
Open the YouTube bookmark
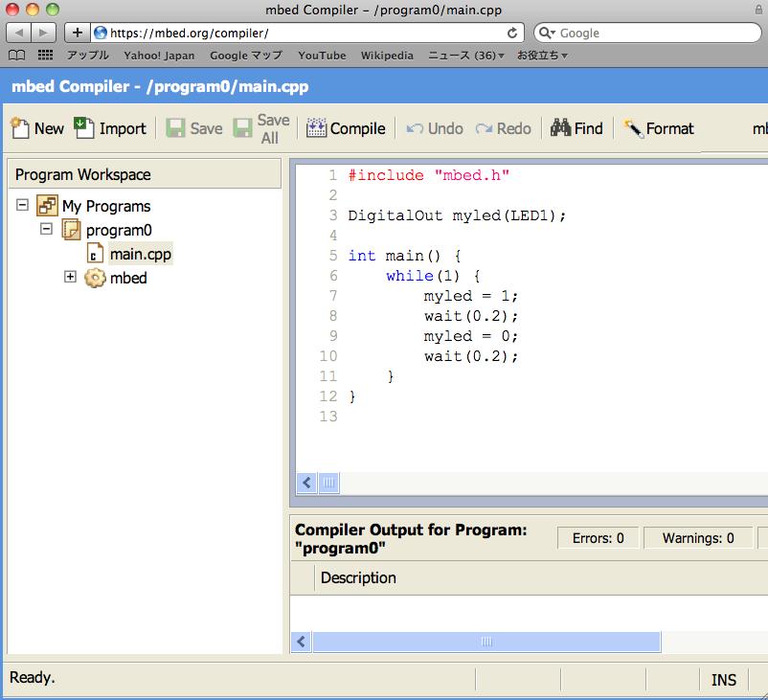click(322, 56)
